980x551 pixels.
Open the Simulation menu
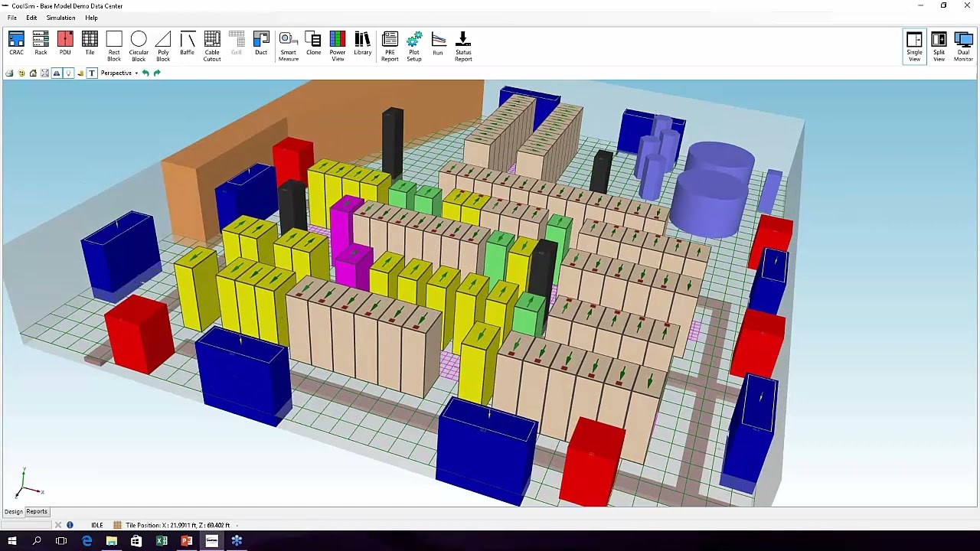click(x=60, y=18)
